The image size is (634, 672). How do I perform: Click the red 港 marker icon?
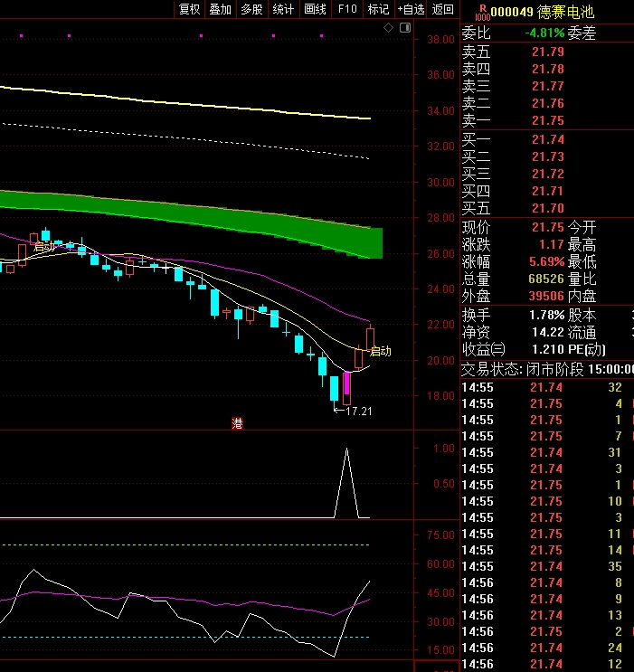237,423
